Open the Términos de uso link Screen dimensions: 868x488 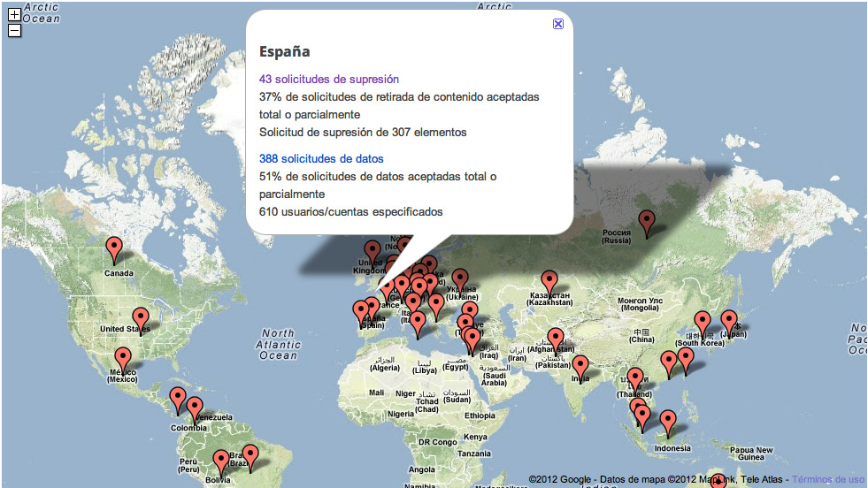pos(827,479)
